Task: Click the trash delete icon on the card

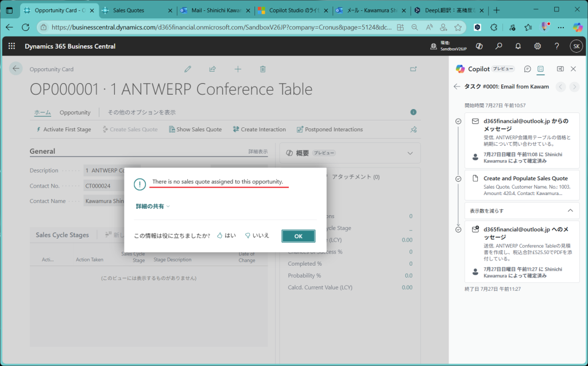Action: pyautogui.click(x=262, y=69)
